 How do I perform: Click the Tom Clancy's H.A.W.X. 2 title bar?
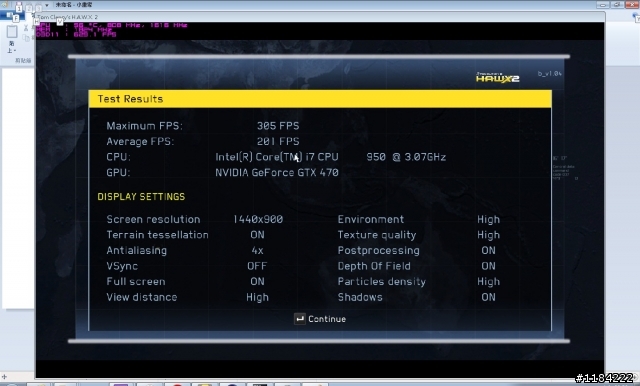tap(320, 17)
